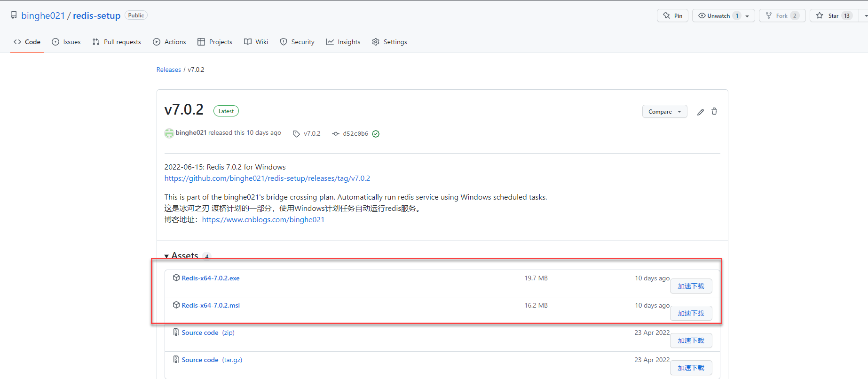Open the Projects tab

(x=215, y=42)
